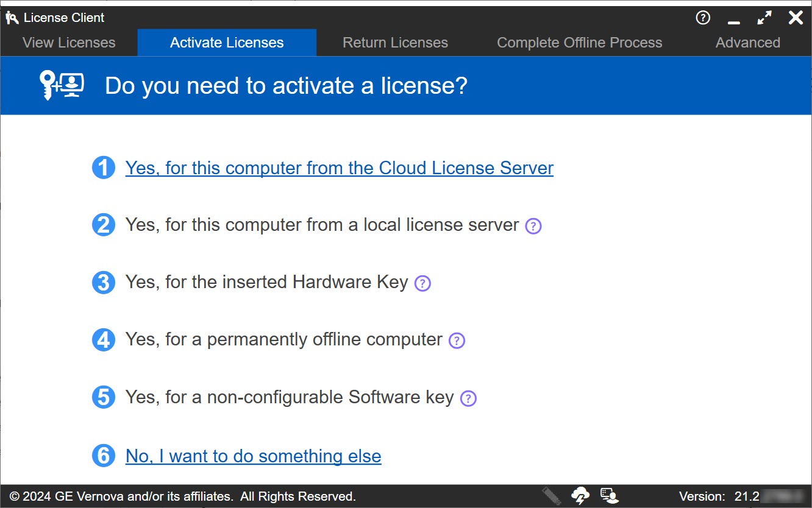Click the cloud server status bar icon
The height and width of the screenshot is (508, 812).
580,496
